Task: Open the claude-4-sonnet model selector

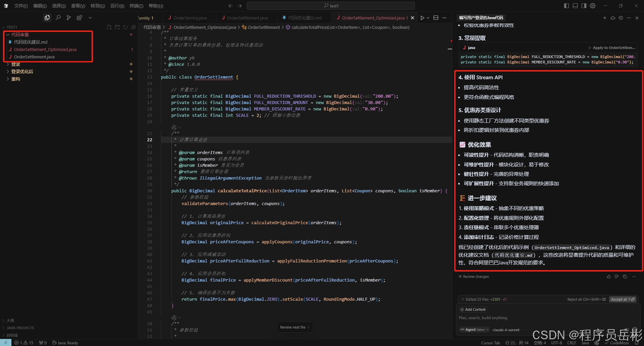Action: (x=507, y=330)
